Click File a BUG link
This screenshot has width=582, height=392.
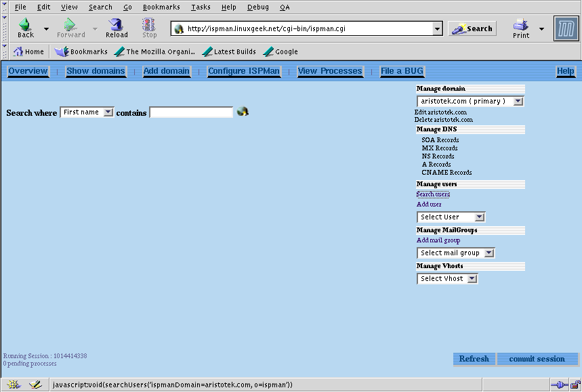coord(402,71)
